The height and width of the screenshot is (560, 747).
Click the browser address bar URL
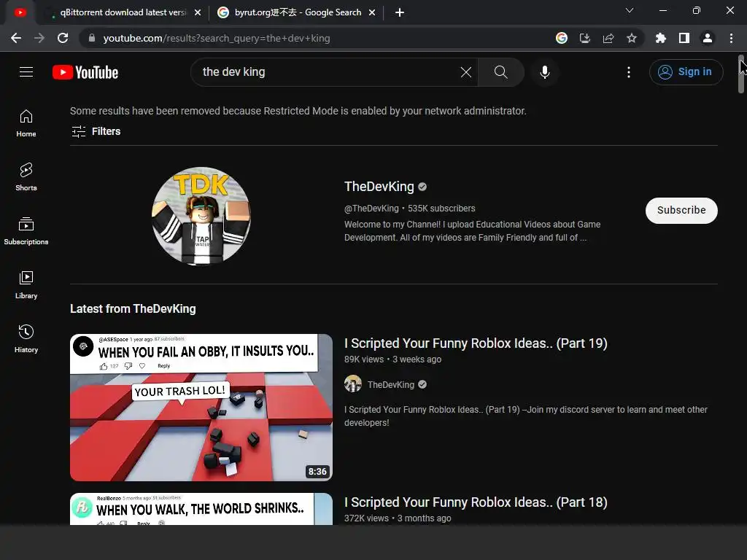pyautogui.click(x=216, y=38)
